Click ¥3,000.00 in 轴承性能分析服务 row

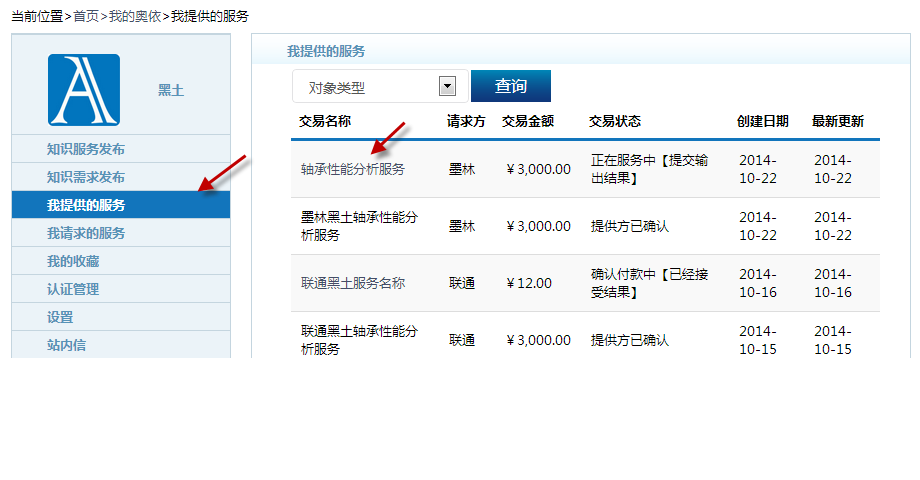538,170
